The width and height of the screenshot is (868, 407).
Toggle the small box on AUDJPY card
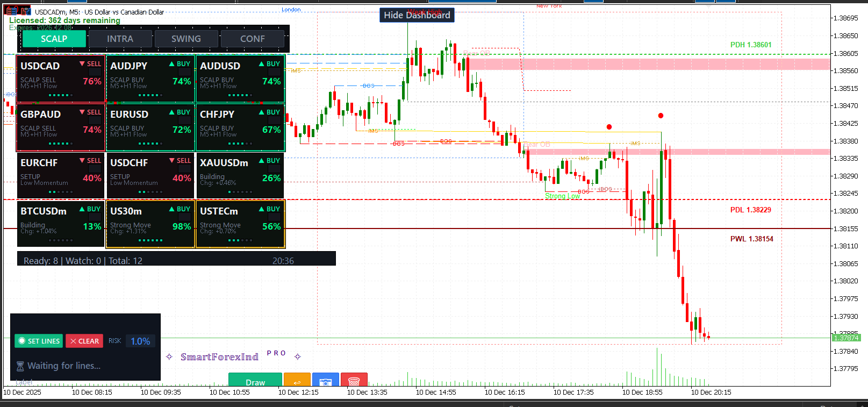(184, 72)
